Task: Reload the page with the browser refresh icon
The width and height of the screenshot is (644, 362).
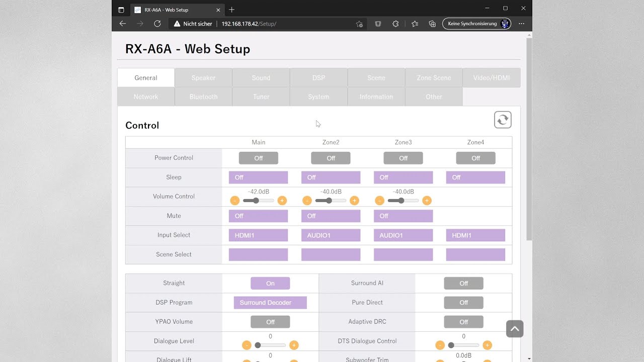Action: click(x=157, y=24)
